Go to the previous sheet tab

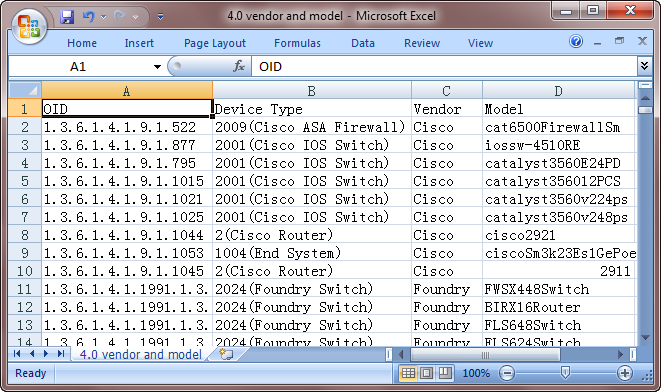(x=32, y=354)
